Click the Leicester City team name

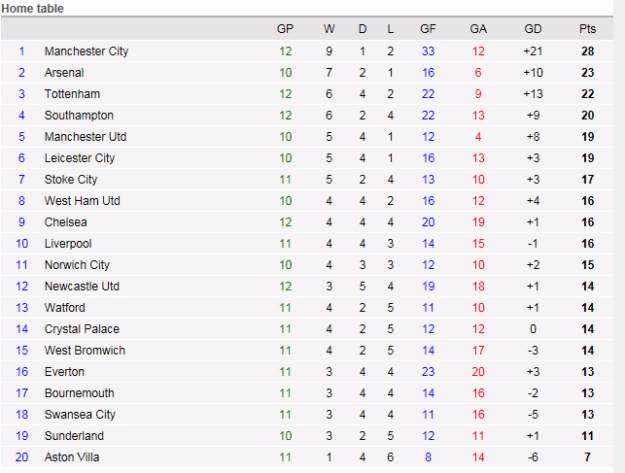79,158
